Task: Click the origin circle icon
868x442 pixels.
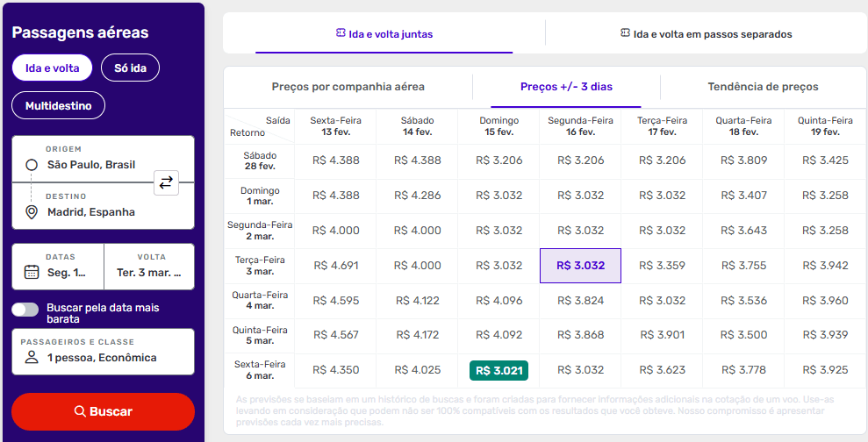Action: (32, 165)
